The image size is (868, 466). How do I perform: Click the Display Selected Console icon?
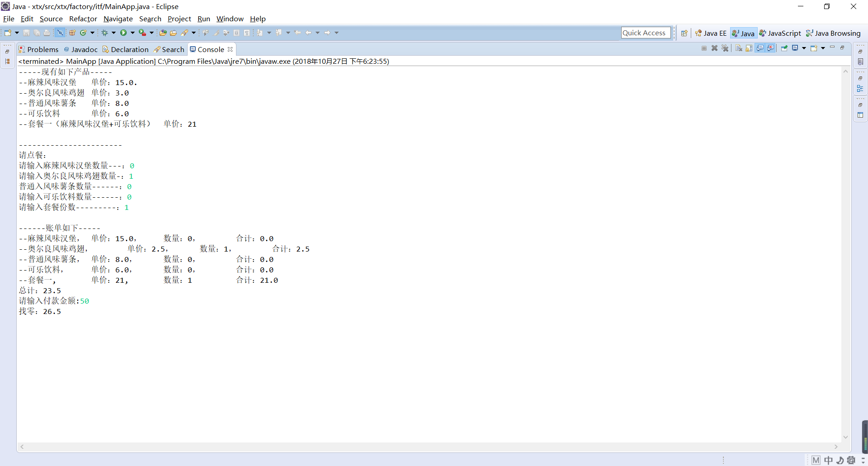tap(795, 48)
